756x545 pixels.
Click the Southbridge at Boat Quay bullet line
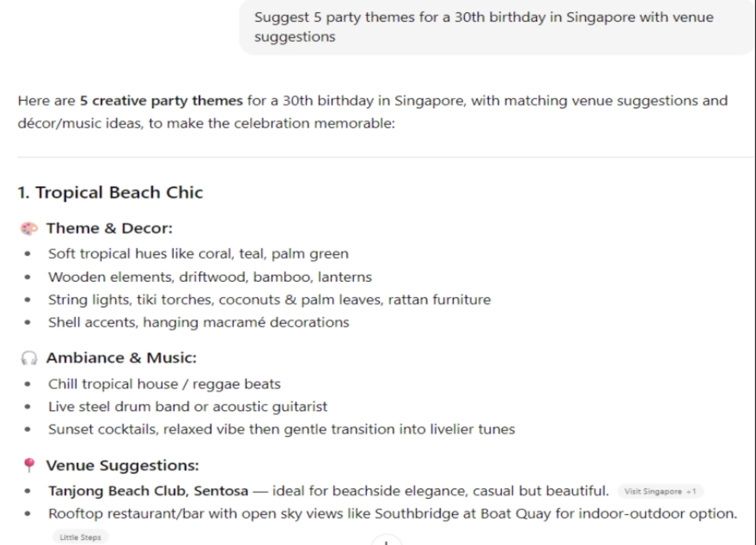coord(393,514)
